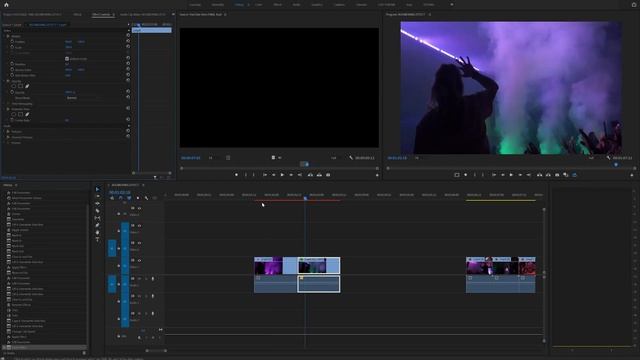This screenshot has height=360, width=640.
Task: Select the Razor tool
Action: (x=97, y=211)
